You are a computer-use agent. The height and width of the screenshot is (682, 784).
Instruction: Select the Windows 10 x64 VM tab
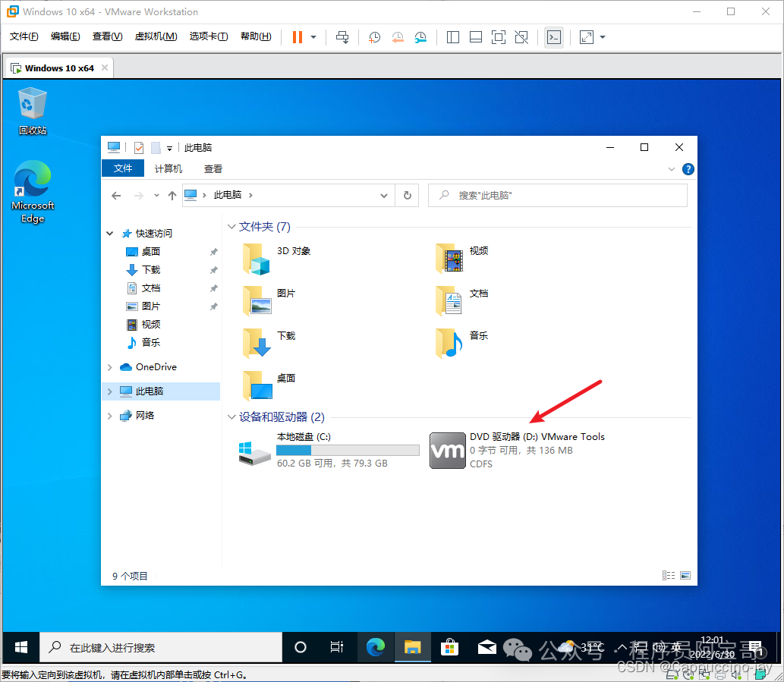point(59,68)
